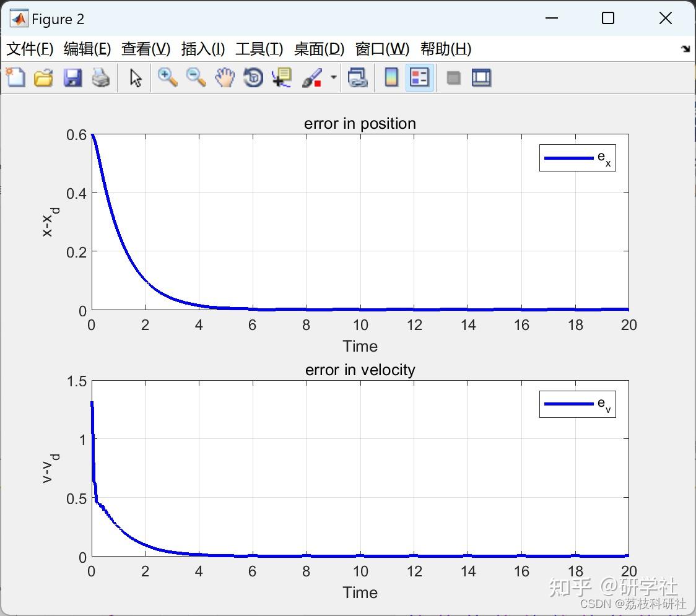Click the New Figure icon

15,77
